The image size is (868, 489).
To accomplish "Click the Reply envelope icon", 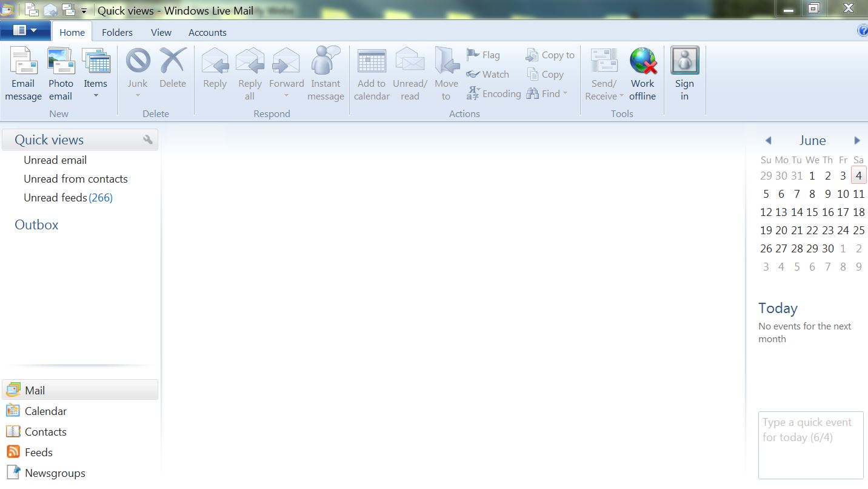I will pos(215,61).
